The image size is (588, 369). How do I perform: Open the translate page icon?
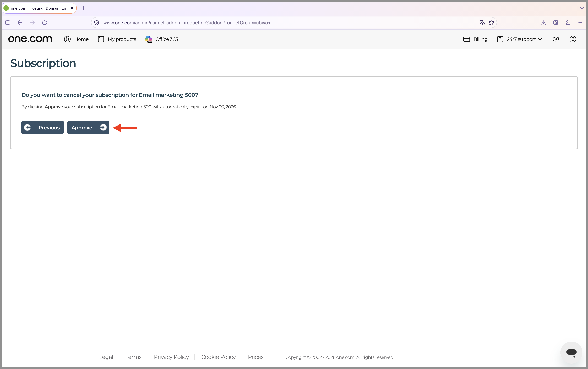coord(482,22)
